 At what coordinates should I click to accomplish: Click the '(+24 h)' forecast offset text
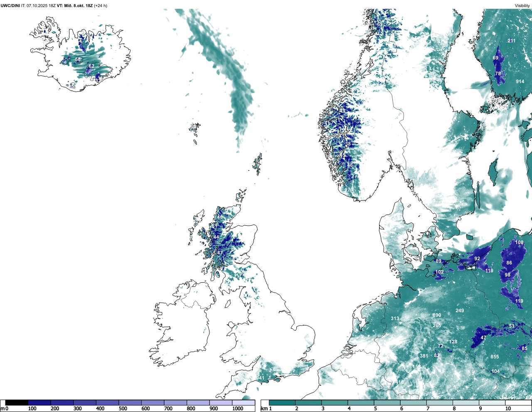(101, 5)
